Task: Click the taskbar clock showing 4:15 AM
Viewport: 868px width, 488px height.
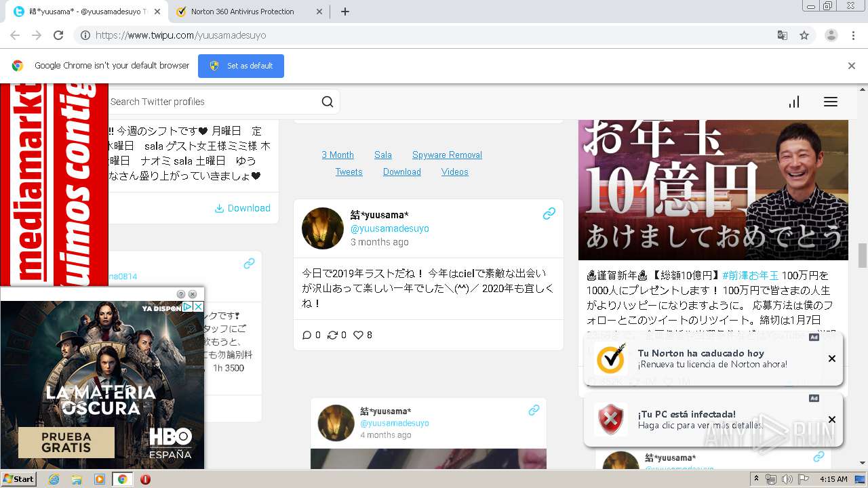Action: click(x=833, y=479)
